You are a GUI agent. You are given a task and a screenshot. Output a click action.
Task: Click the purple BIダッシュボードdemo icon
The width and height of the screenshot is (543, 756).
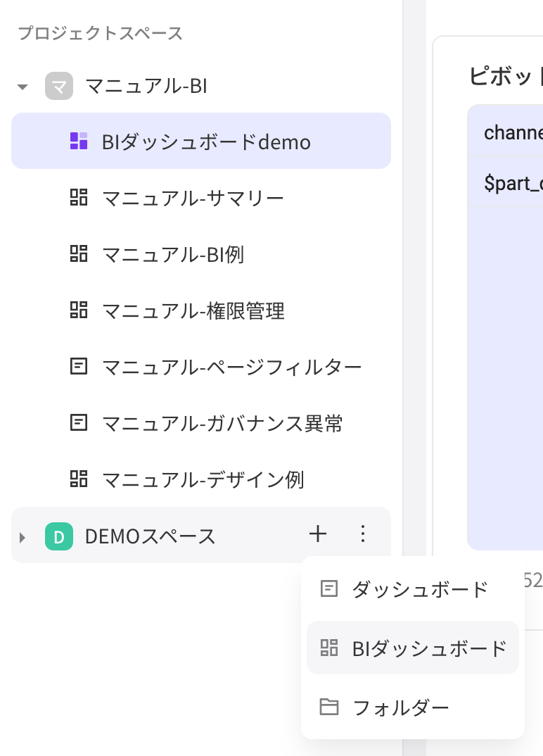point(79,141)
